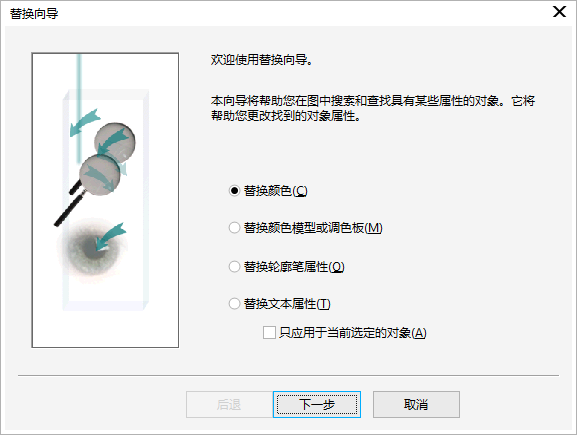This screenshot has height=435, width=577.
Task: Cancel the wizard with 取消
Action: 416,404
